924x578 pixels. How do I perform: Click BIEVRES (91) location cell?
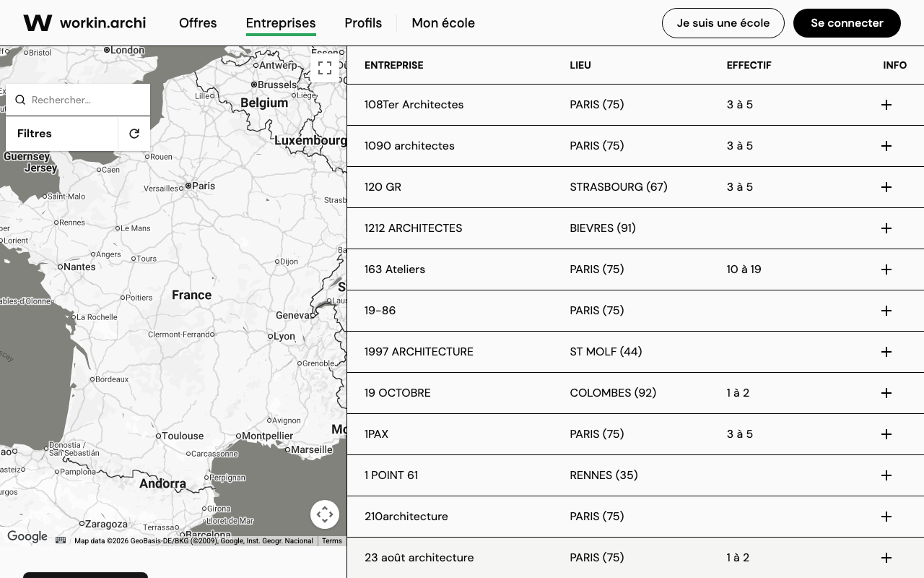coord(603,228)
